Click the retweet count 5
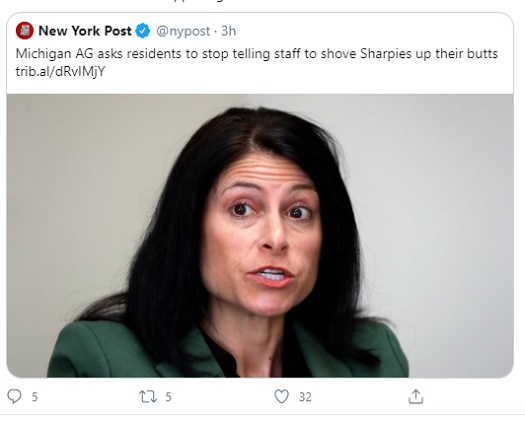Screen dimensions: 525x421 point(168,397)
